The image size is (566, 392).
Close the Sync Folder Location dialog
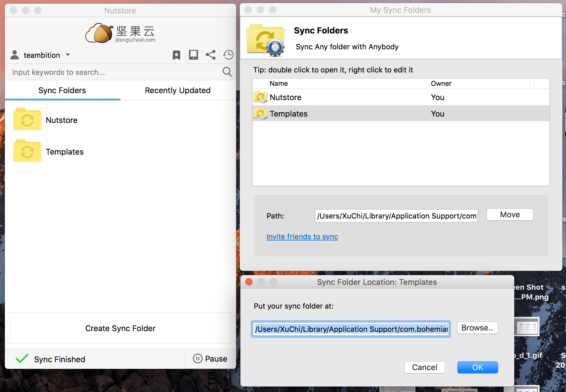click(249, 282)
